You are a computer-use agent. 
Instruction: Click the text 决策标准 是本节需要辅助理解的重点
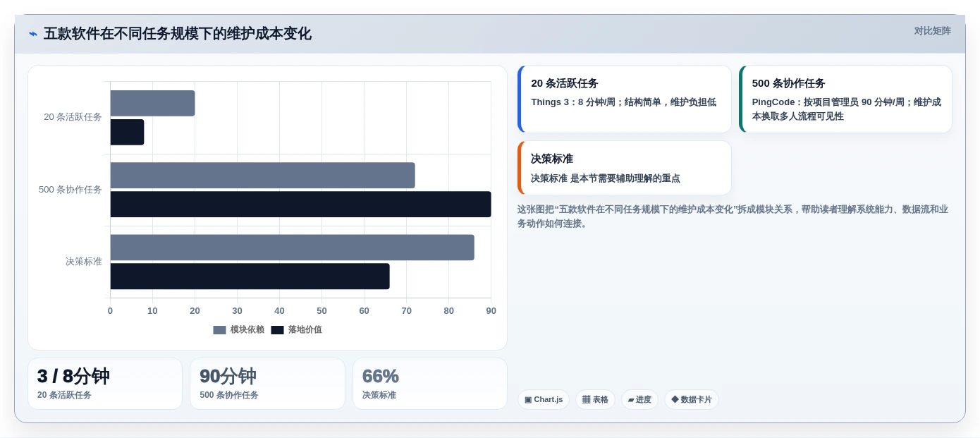[606, 178]
